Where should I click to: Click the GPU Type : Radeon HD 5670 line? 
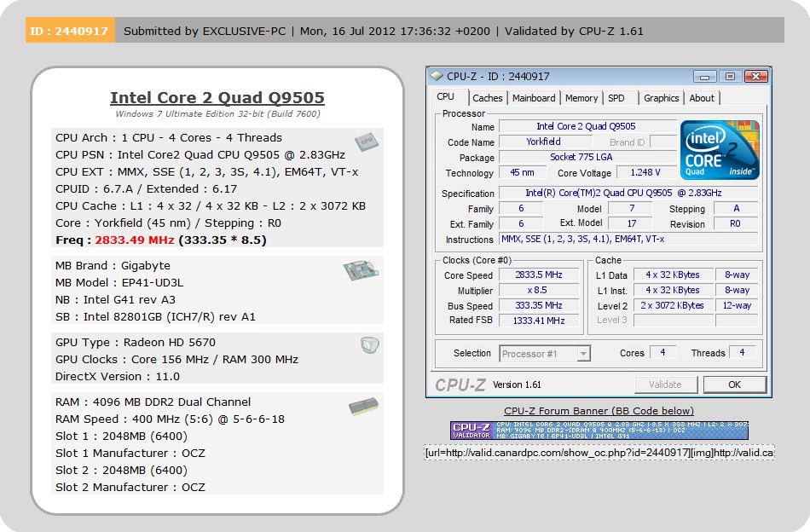click(x=136, y=342)
